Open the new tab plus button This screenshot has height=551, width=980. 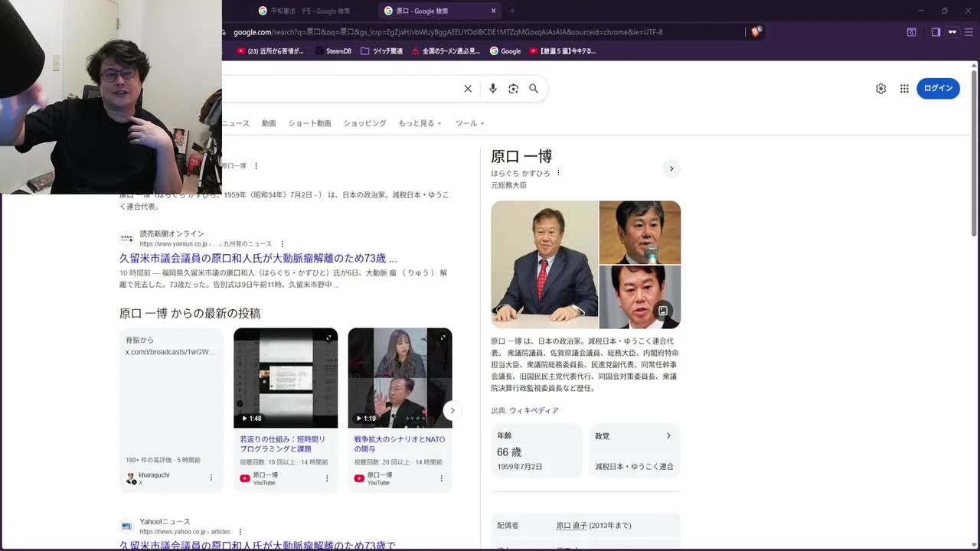(512, 11)
